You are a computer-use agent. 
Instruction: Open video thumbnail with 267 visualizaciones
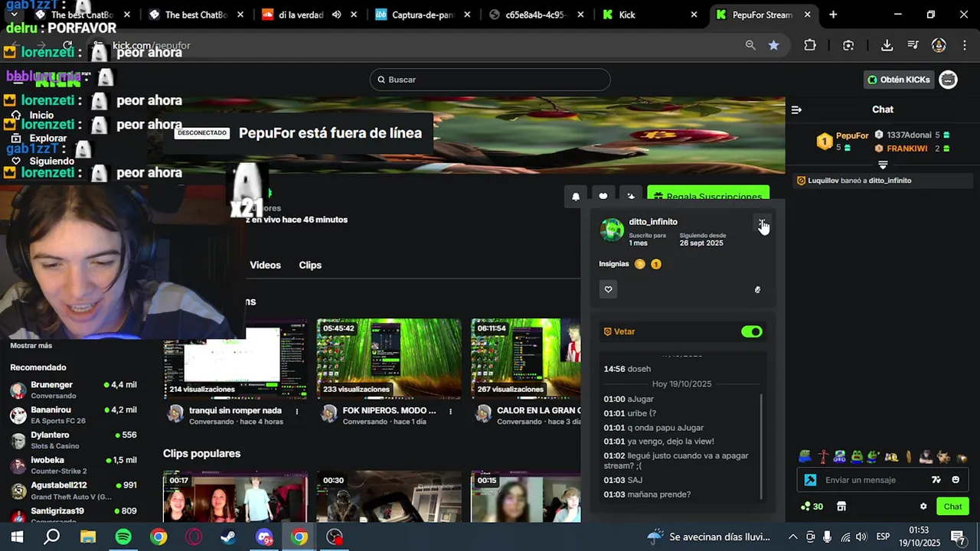pos(526,359)
